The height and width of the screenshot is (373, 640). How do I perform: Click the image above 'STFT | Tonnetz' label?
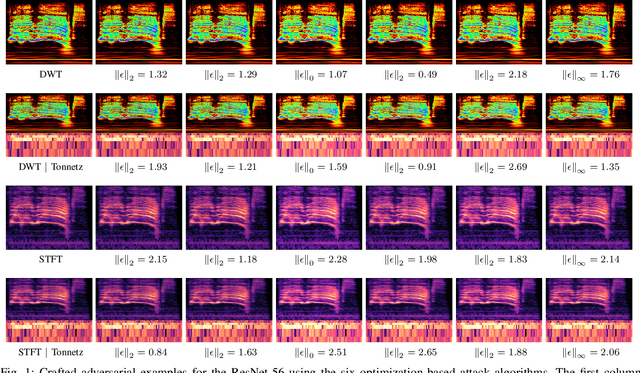click(x=49, y=310)
